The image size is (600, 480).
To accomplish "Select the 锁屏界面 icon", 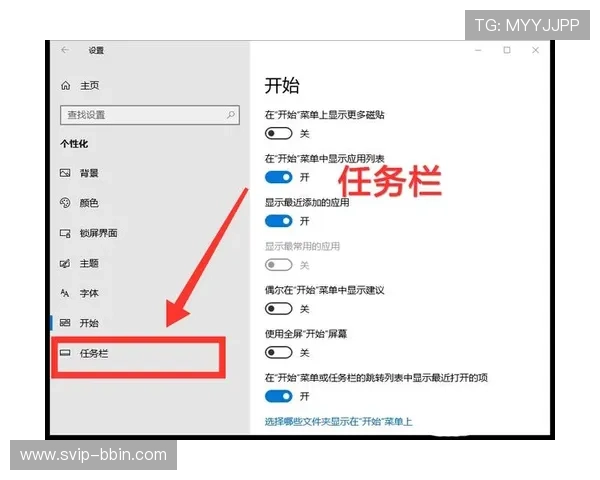I will (65, 233).
